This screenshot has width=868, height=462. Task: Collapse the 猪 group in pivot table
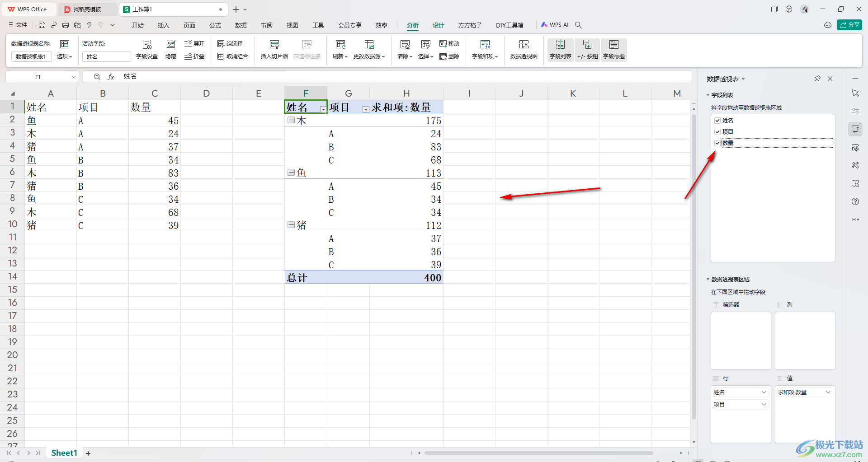click(291, 225)
